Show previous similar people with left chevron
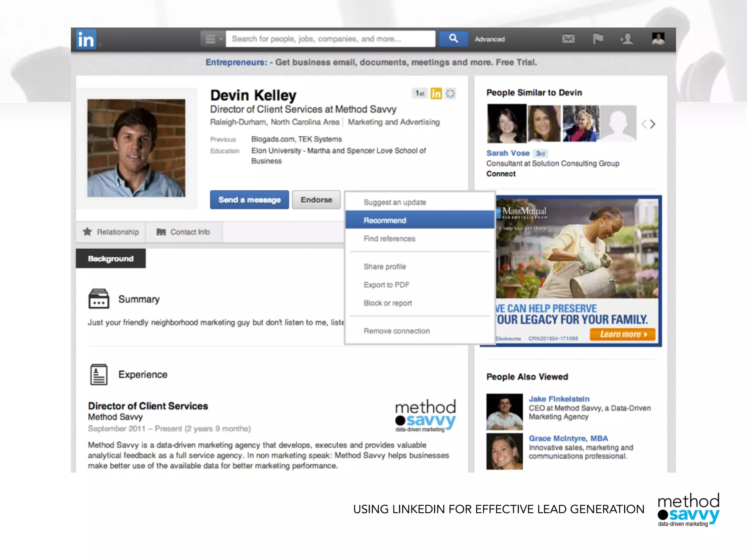 644,124
